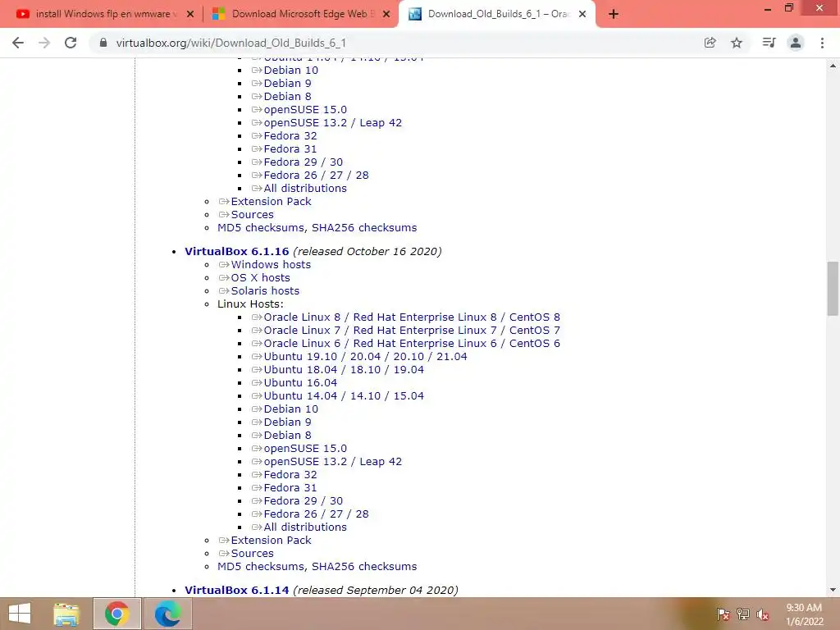Viewport: 840px width, 630px height.
Task: Open File Explorer from the taskbar
Action: [66, 614]
